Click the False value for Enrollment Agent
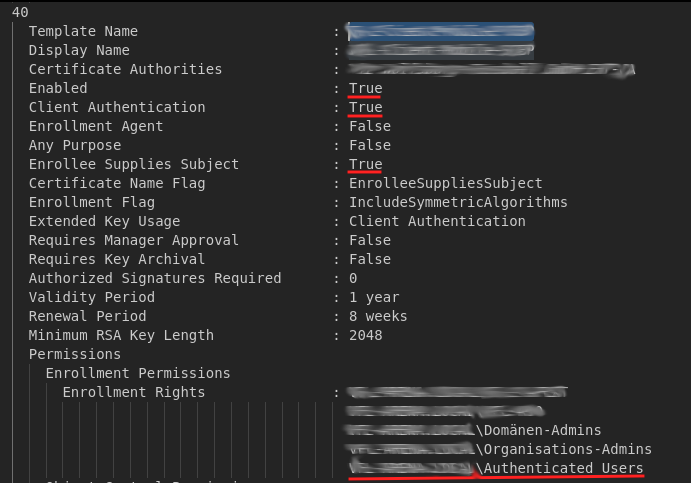Viewport: 691px width, 483px height. tap(369, 127)
